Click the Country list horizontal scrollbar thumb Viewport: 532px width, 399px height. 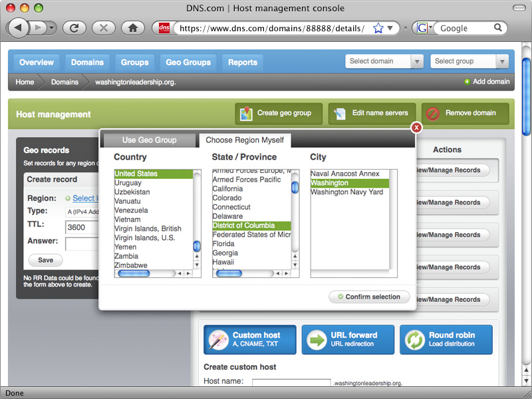(x=134, y=273)
